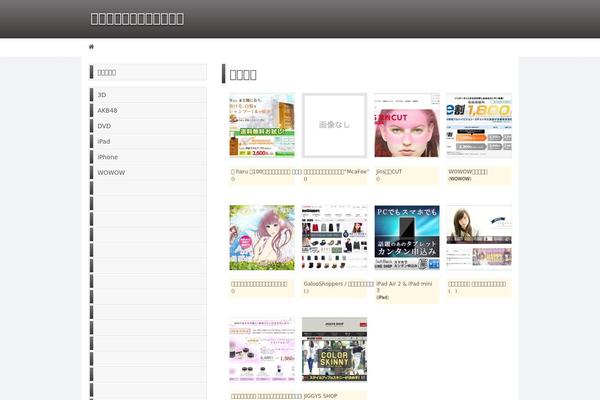Click the iPad Air 2 & iPad mini 3 caption
The image size is (600, 400).
coord(404,287)
